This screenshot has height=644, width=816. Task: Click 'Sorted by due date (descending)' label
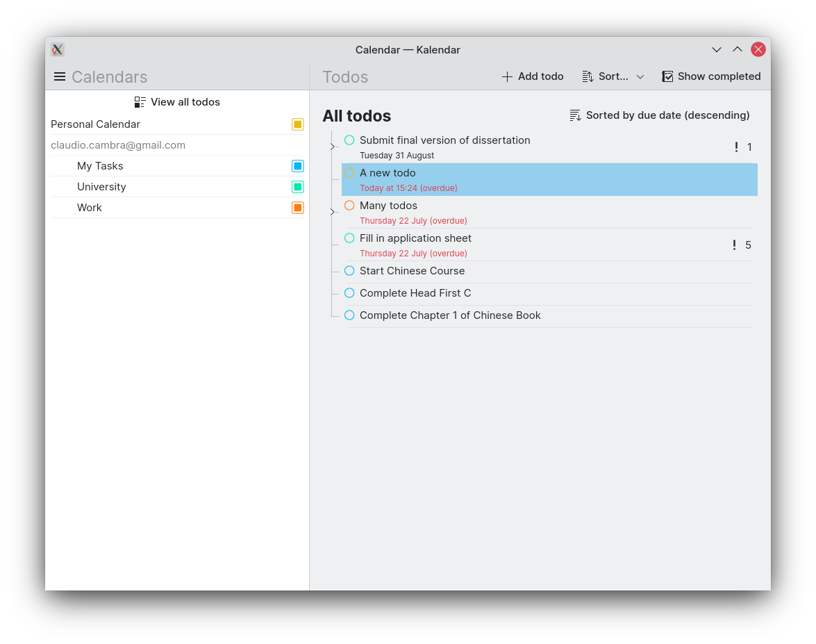tap(667, 115)
